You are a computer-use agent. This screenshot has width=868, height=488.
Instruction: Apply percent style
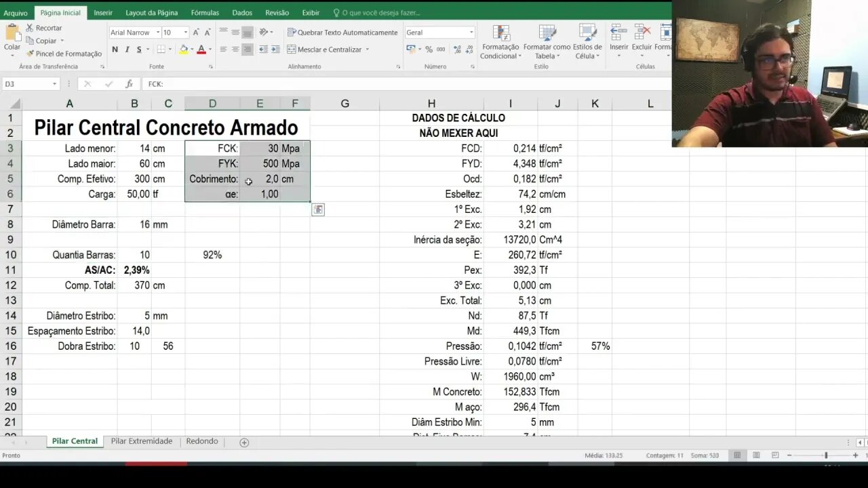pos(429,49)
